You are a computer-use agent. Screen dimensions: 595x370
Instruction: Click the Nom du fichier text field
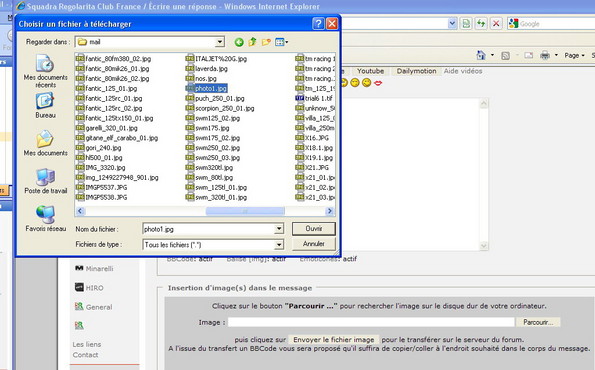(208, 229)
